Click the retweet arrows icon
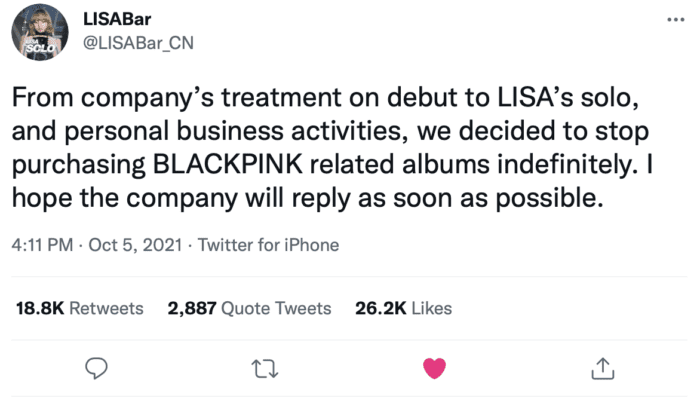Viewport: 700px width, 404px height. coord(265,369)
